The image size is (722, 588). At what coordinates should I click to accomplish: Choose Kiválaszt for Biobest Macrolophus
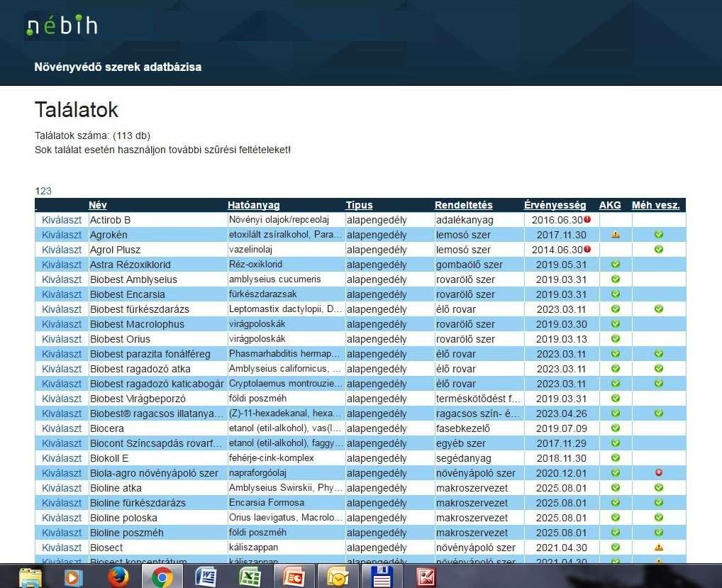62,323
